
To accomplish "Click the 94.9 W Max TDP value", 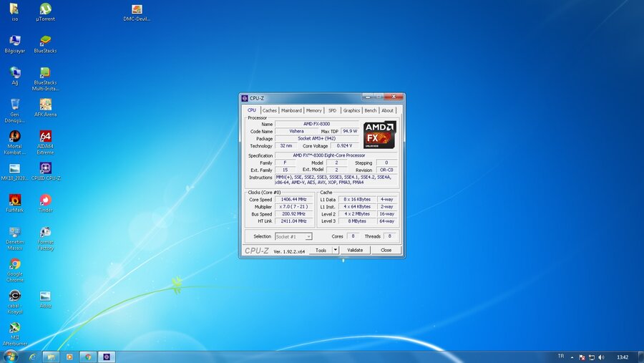I will [350, 131].
